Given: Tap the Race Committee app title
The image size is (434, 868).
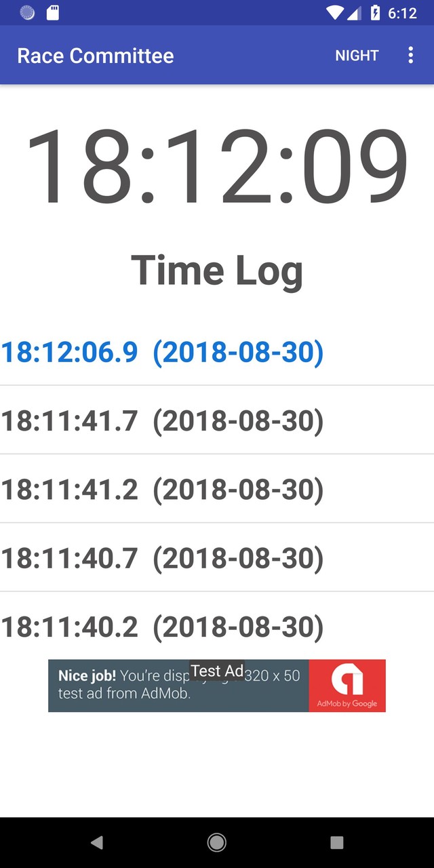Looking at the screenshot, I should pyautogui.click(x=96, y=56).
